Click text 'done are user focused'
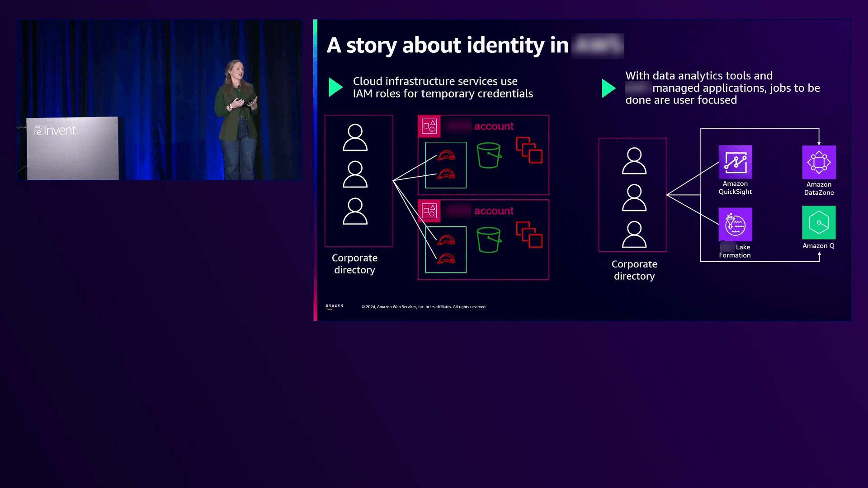868x488 pixels. tap(681, 100)
